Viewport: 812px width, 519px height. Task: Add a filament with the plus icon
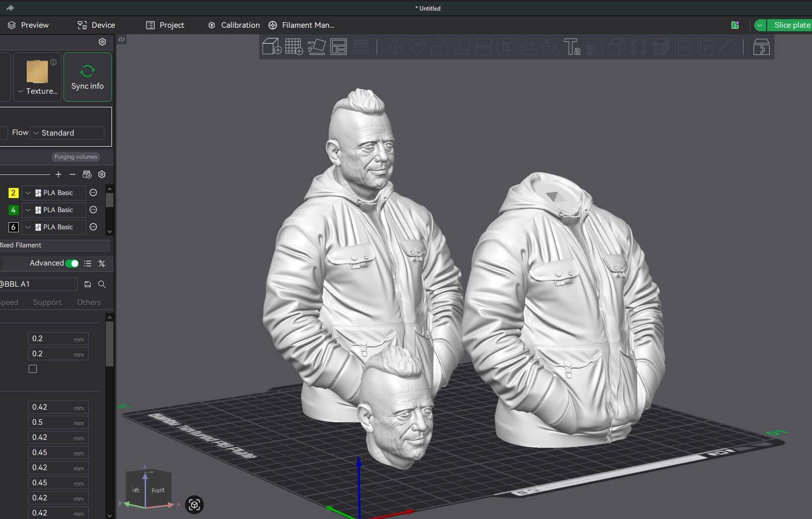pyautogui.click(x=58, y=174)
